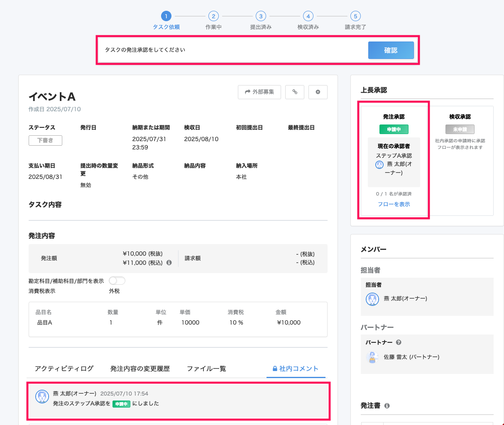Open the gear settings button
The image size is (504, 425).
point(318,92)
